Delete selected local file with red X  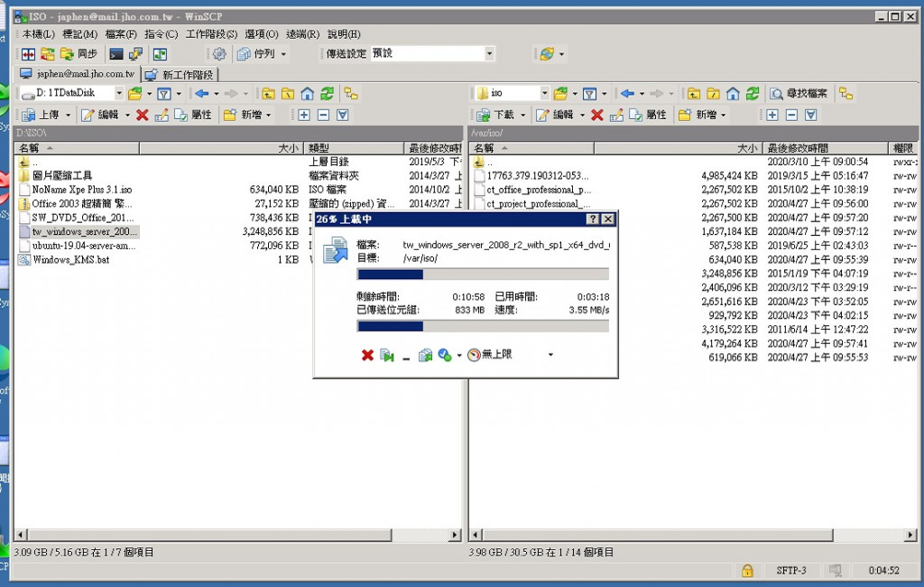pos(142,115)
